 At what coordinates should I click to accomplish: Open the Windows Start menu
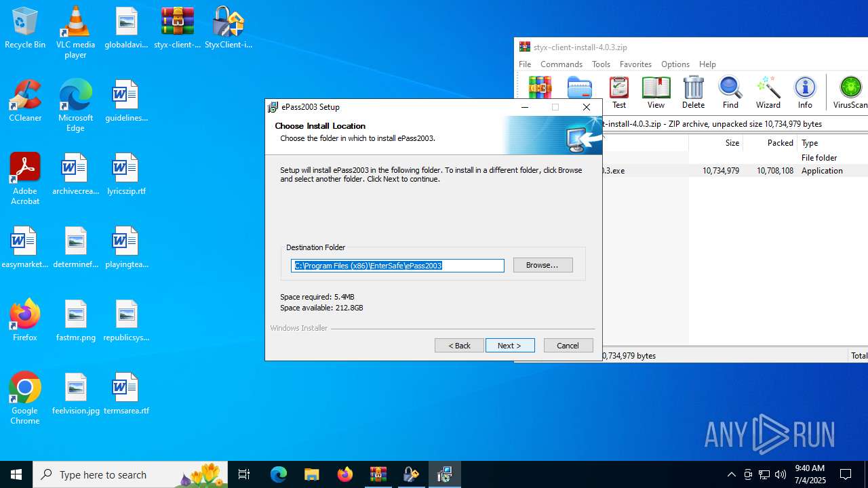[x=16, y=474]
